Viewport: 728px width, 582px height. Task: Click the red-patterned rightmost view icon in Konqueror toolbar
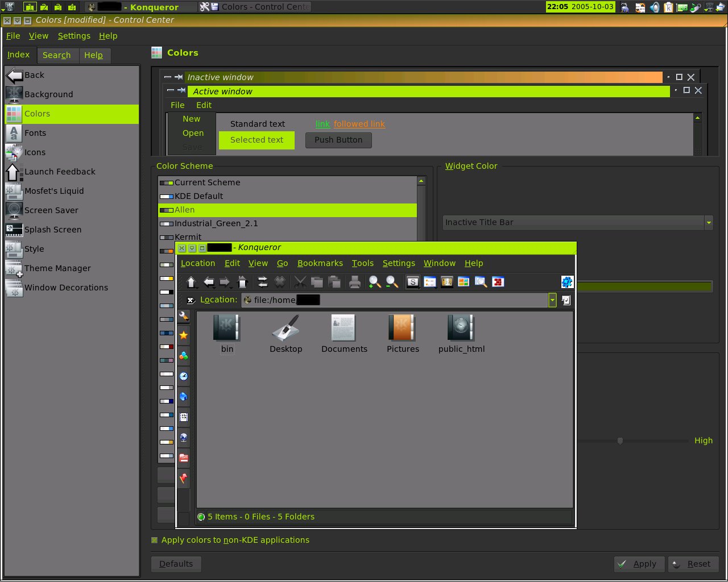coord(498,282)
